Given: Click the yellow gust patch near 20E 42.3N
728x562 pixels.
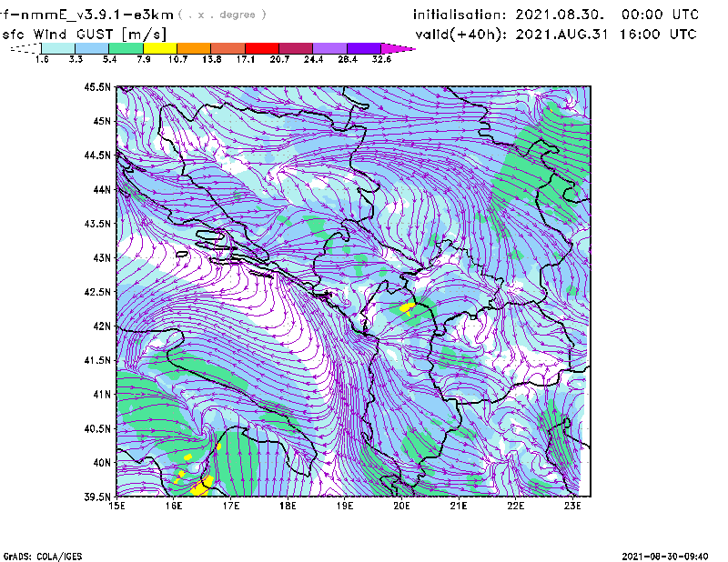Looking at the screenshot, I should [x=407, y=307].
